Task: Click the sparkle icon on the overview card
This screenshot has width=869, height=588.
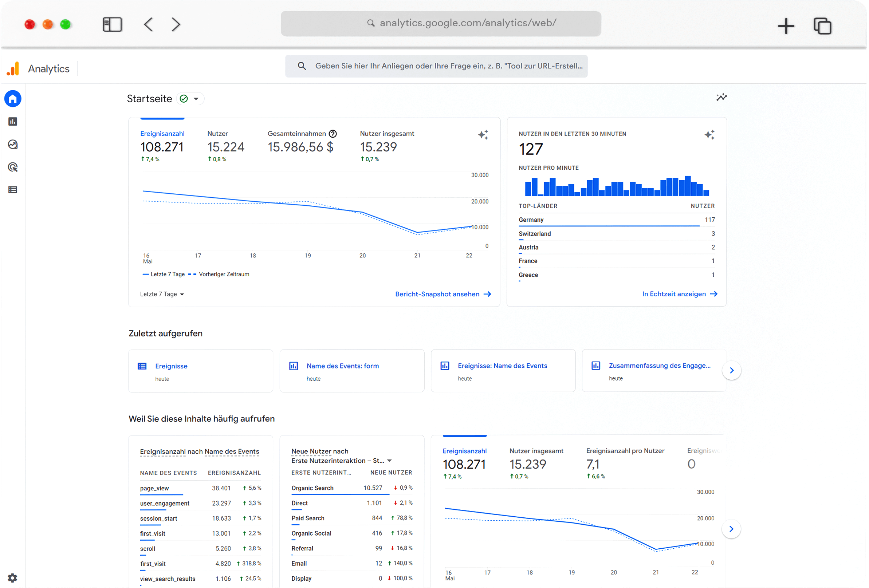Action: 483,135
